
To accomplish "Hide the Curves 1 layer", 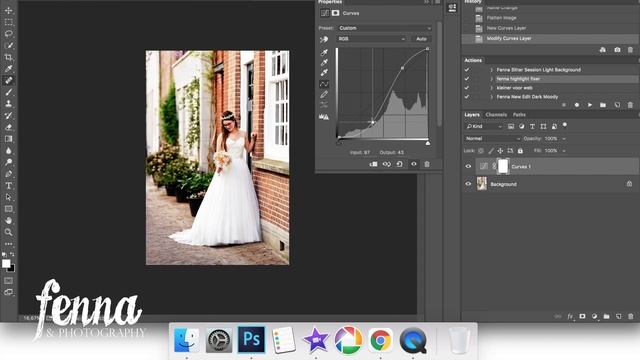I will pyautogui.click(x=468, y=167).
